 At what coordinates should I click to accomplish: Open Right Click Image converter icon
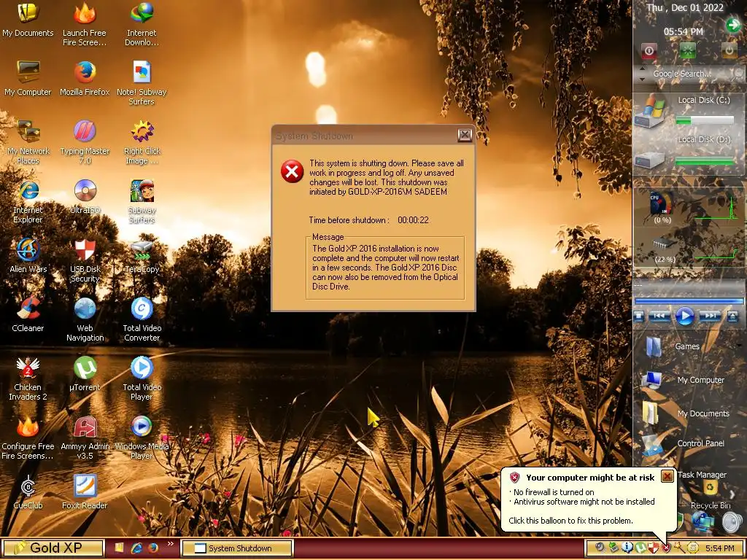[142, 142]
